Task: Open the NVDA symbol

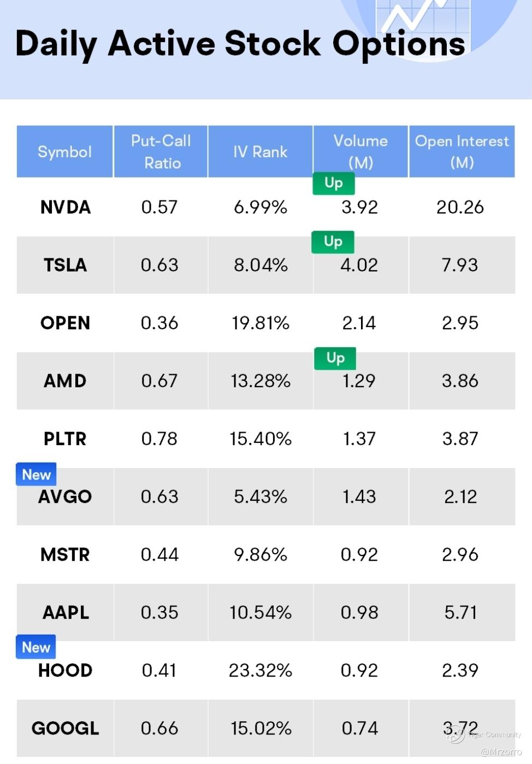Action: point(65,208)
